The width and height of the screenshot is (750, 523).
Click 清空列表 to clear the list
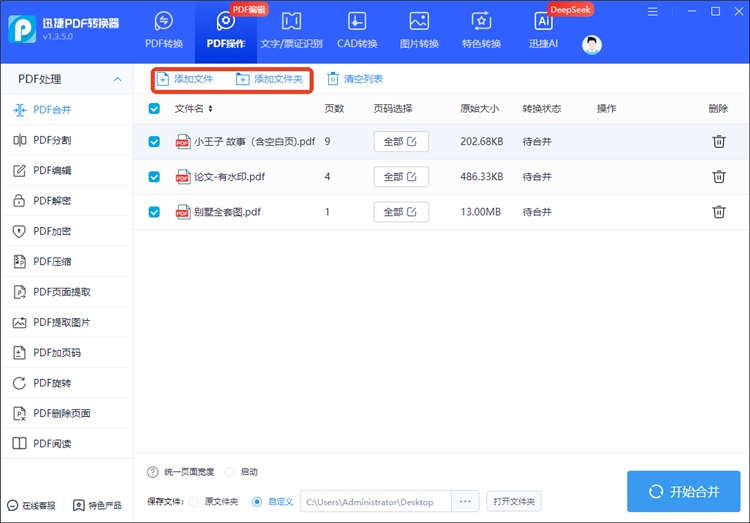click(354, 79)
